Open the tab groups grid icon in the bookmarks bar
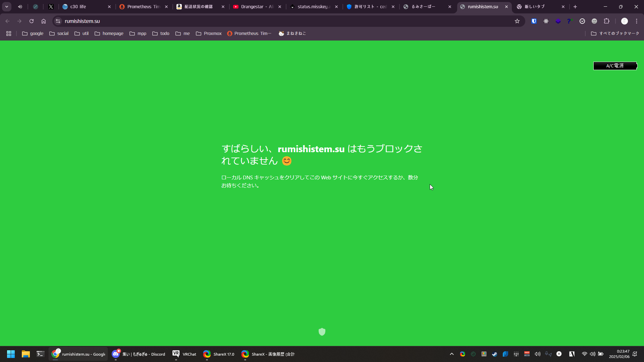 pyautogui.click(x=9, y=34)
